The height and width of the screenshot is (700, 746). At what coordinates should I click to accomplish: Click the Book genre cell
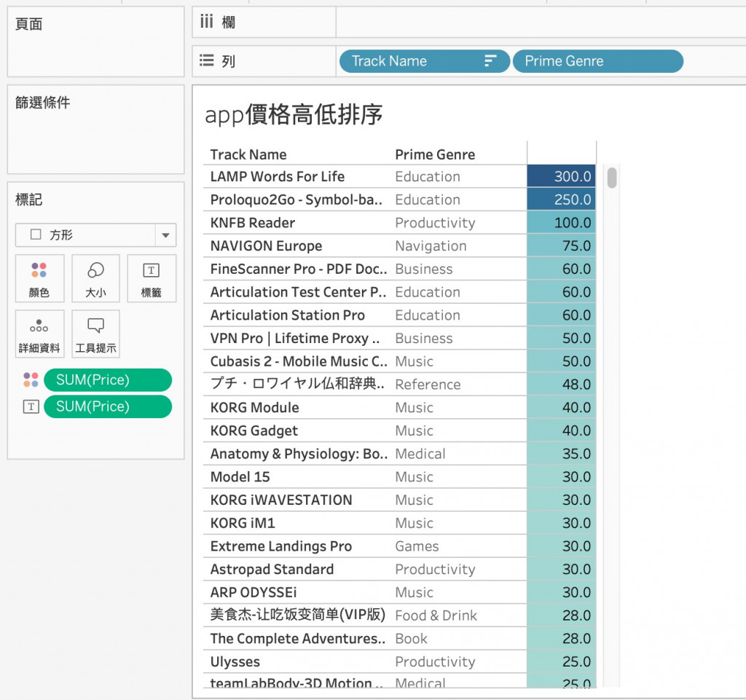click(412, 639)
